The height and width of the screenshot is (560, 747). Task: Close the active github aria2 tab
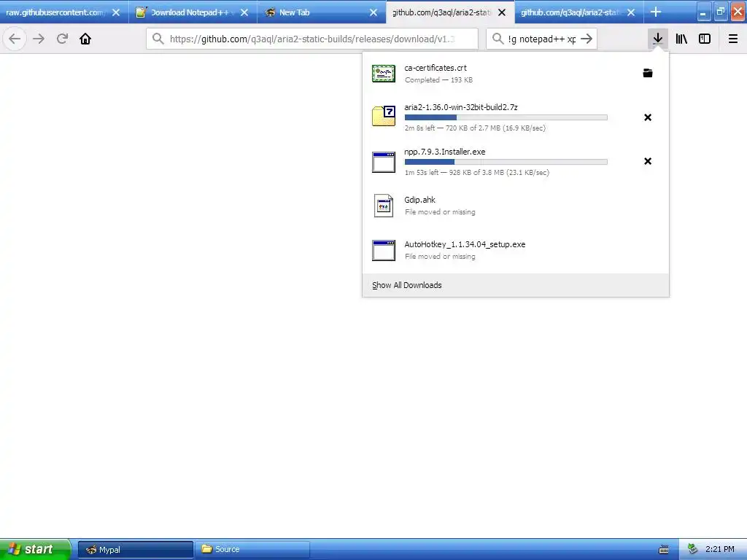[502, 12]
